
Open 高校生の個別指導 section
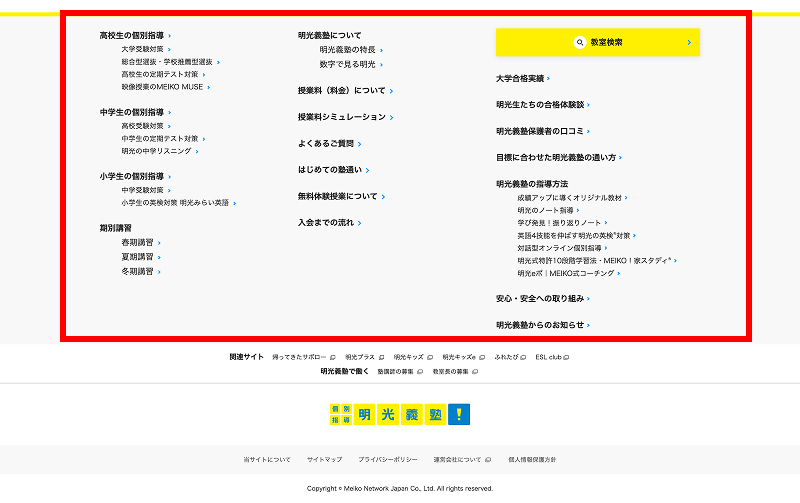tap(132, 35)
